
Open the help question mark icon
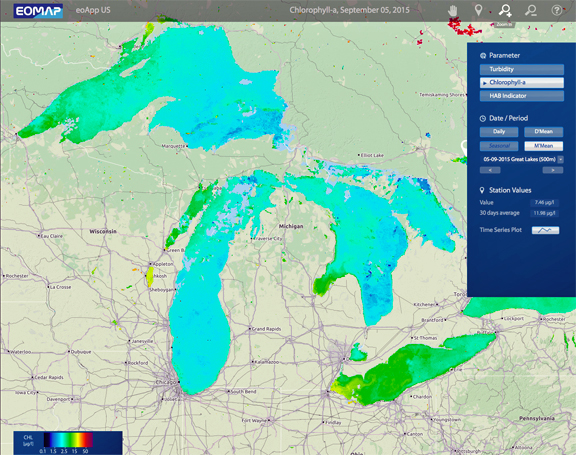(x=557, y=10)
